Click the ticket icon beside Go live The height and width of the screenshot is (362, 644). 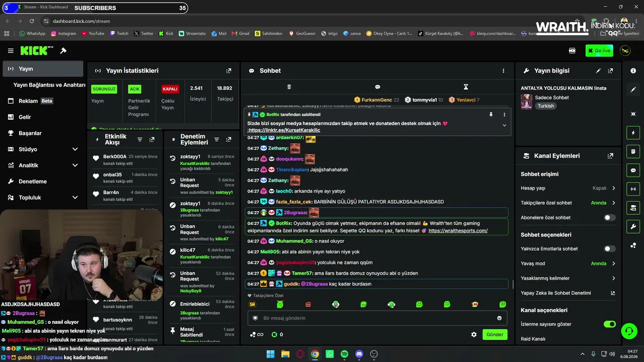pos(572,51)
